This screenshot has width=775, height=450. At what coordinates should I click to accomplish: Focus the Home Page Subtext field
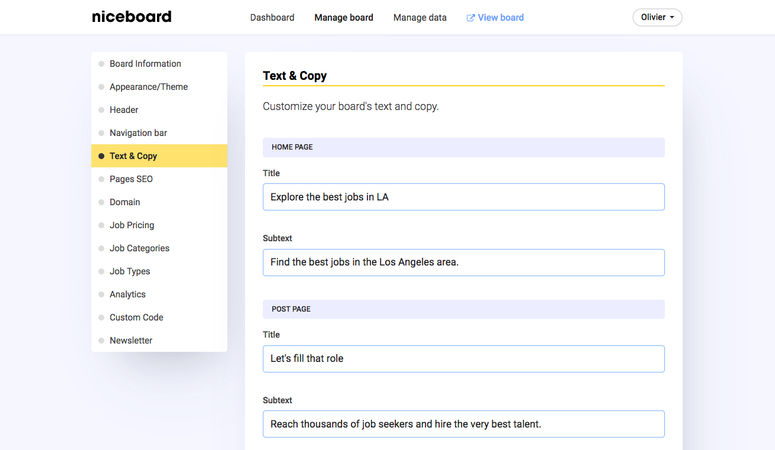pos(464,262)
